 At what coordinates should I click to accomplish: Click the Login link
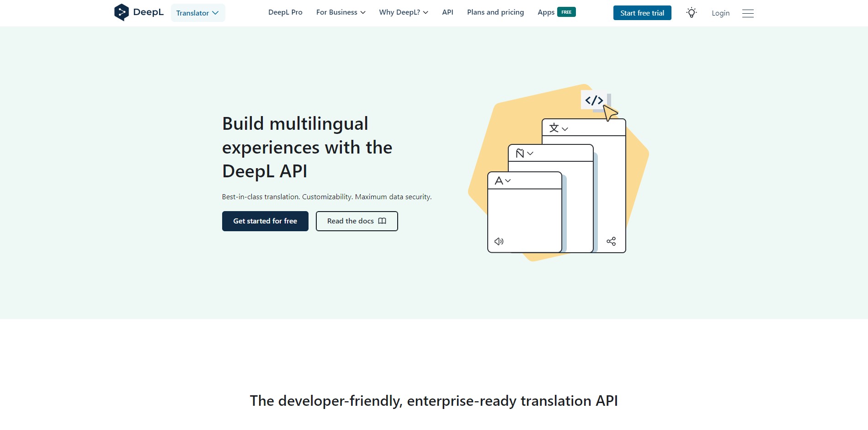(x=720, y=13)
